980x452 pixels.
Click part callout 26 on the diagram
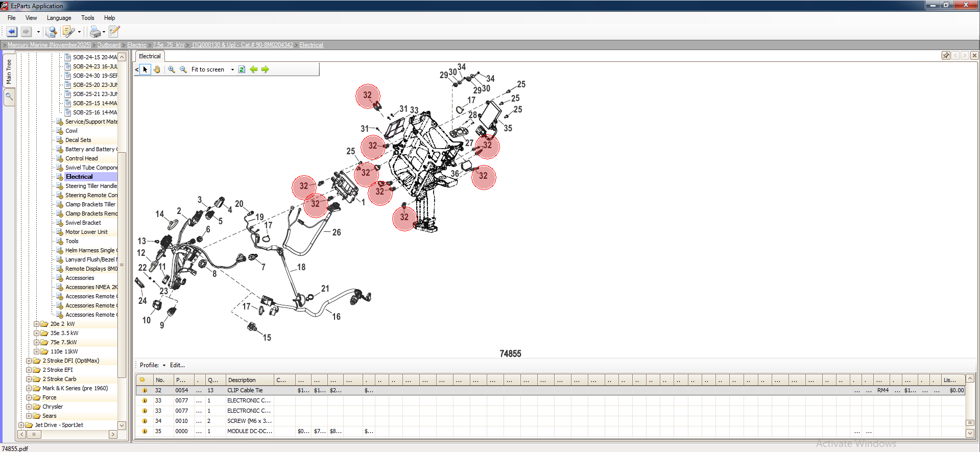point(337,232)
